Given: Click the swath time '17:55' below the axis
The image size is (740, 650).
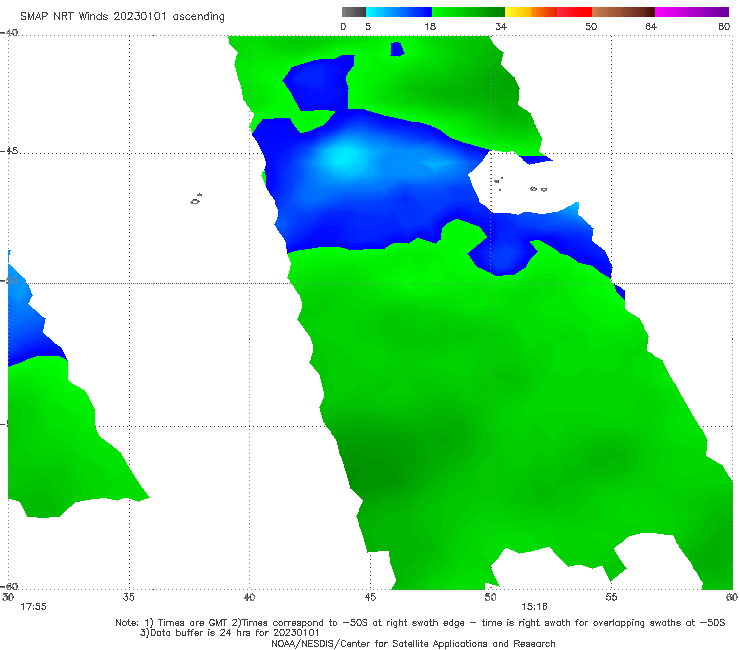Looking at the screenshot, I should [33, 607].
